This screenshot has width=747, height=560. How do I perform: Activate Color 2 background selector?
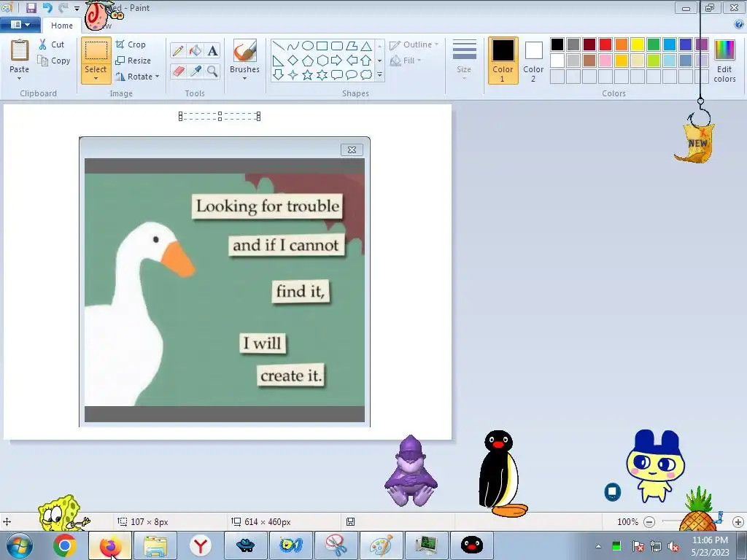point(533,61)
